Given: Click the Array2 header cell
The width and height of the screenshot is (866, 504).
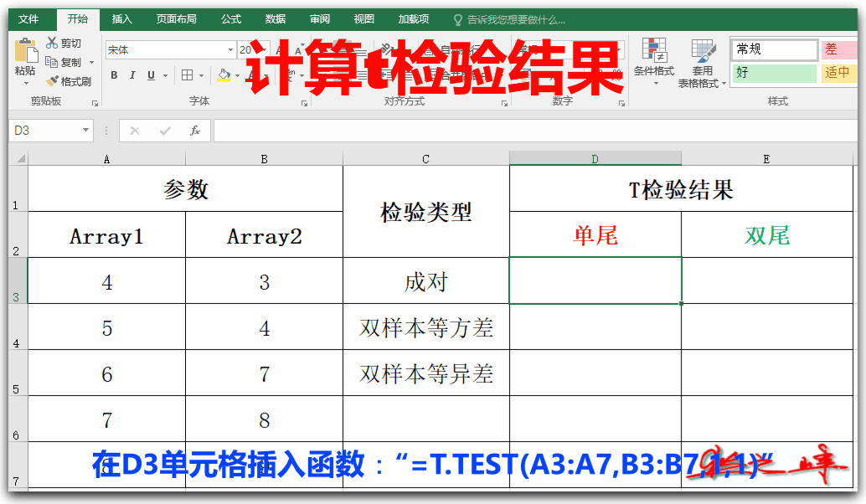Looking at the screenshot, I should [x=264, y=234].
